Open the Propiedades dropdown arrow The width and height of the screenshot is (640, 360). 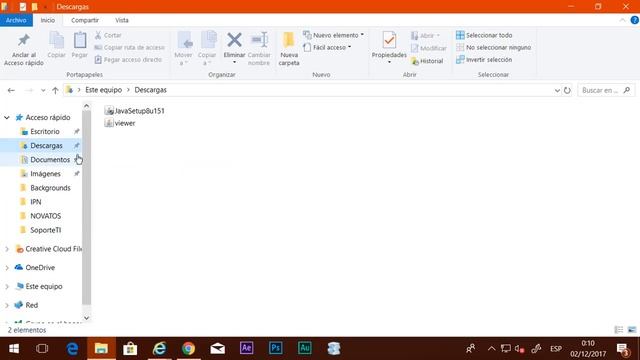tap(389, 62)
